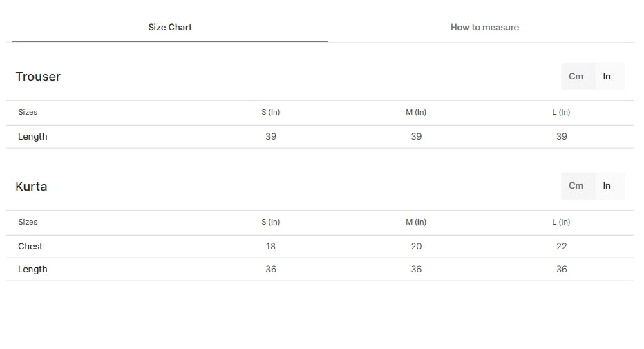
Task: Click the Trouser Length row label
Action: (32, 137)
